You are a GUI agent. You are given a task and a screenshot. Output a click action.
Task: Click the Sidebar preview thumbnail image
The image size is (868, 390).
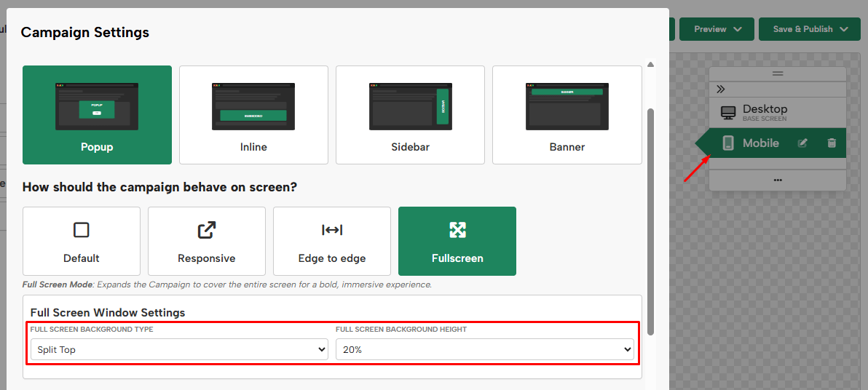410,107
